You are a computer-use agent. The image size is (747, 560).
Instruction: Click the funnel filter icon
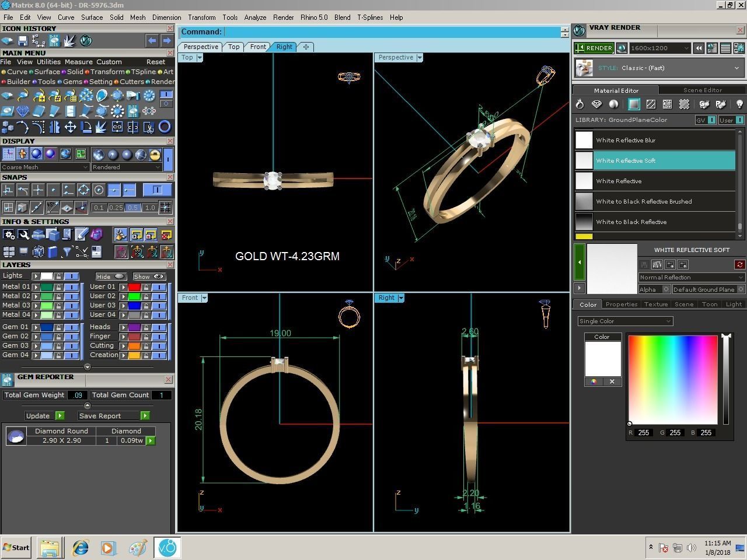pos(67,252)
